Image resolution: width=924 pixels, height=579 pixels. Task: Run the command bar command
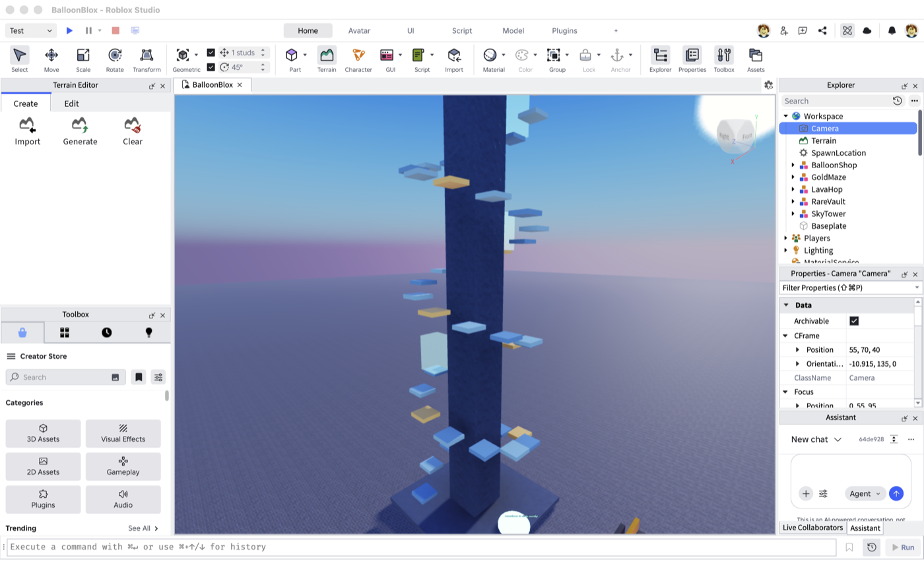[x=902, y=547]
